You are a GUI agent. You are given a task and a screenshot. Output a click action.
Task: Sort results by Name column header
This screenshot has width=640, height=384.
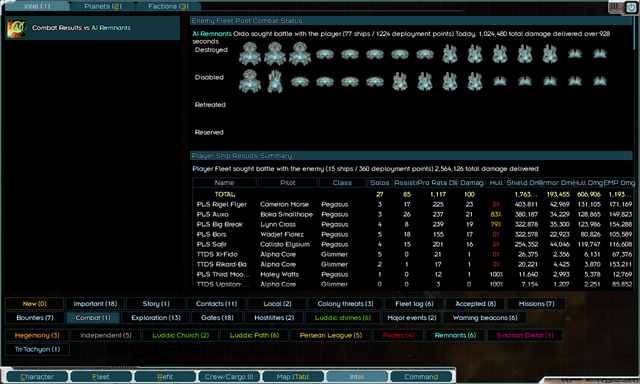[x=224, y=183]
